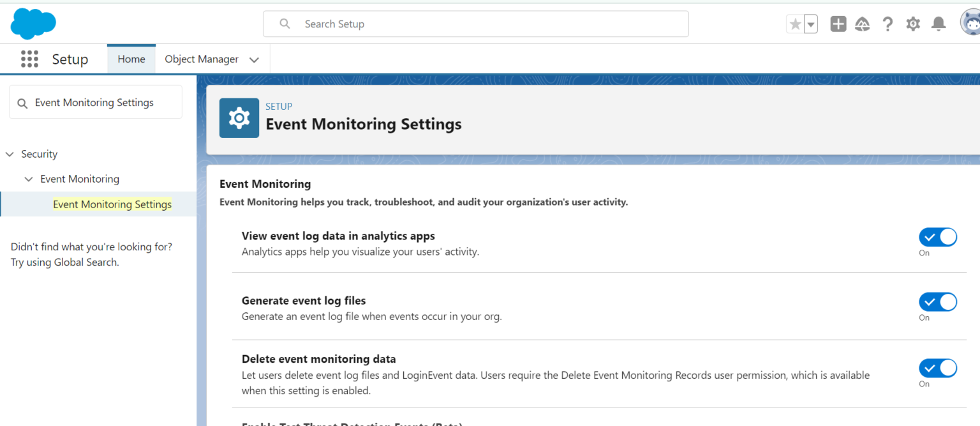Disable 'Delete event monitoring data'
The image size is (980, 426).
point(938,368)
